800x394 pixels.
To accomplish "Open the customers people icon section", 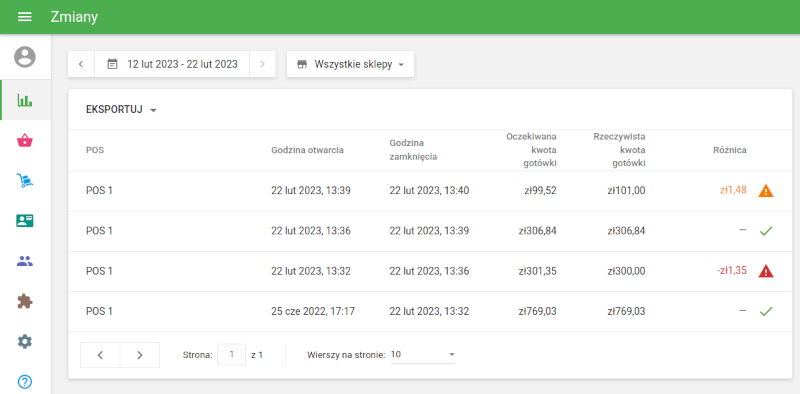I will point(24,261).
